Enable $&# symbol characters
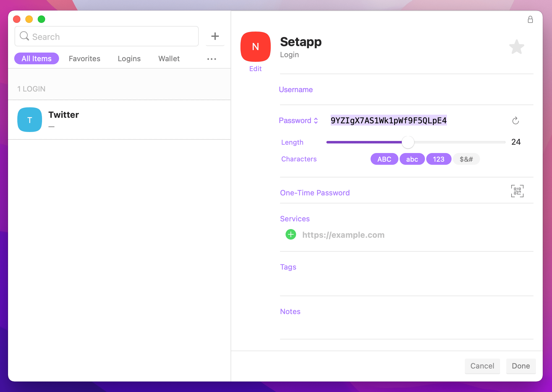 (x=466, y=159)
